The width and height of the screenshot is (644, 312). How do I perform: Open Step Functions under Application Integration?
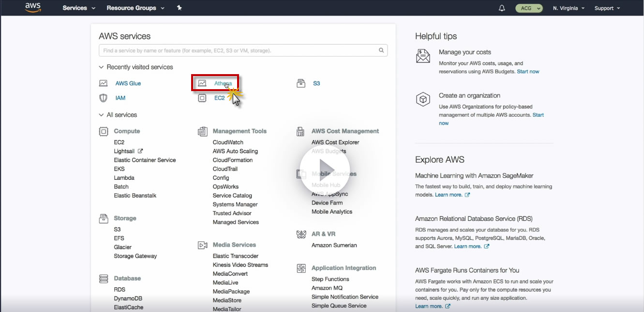coord(330,279)
